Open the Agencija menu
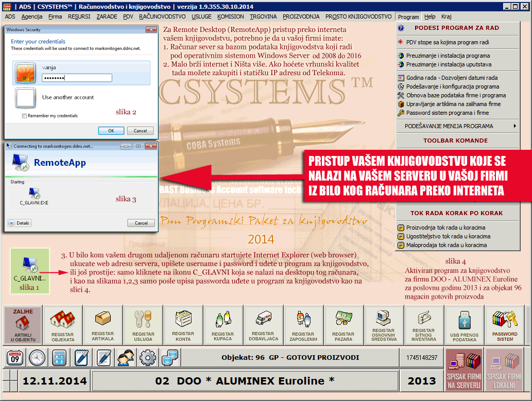This screenshot has height=401, width=532. tap(32, 16)
